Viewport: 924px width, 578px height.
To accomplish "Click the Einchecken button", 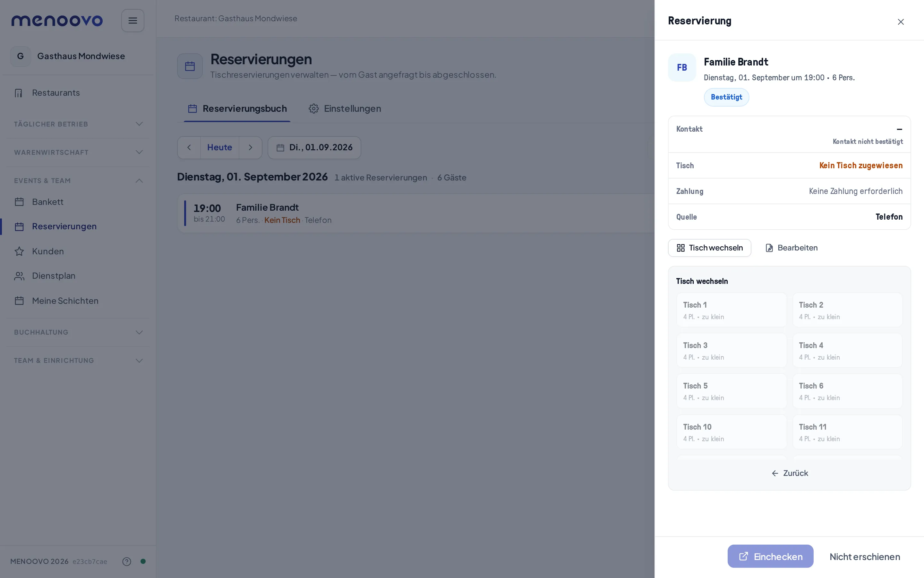I will coord(770,556).
